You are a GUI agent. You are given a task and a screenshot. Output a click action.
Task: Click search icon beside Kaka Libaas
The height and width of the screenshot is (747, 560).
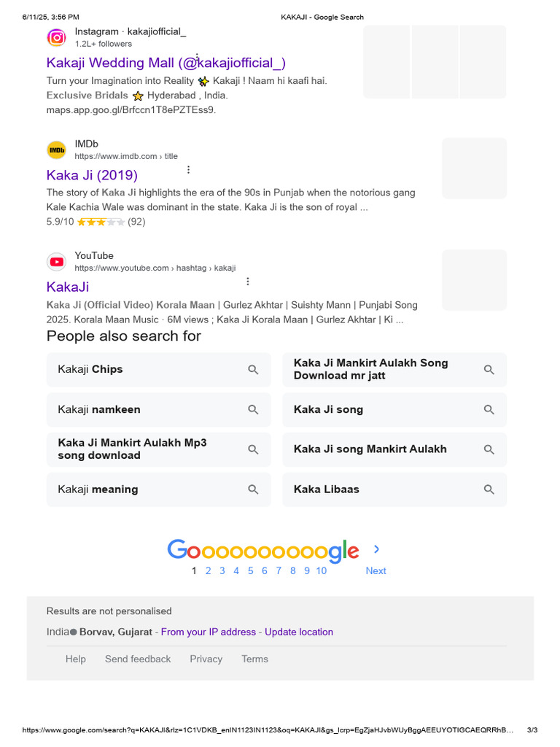(x=489, y=489)
